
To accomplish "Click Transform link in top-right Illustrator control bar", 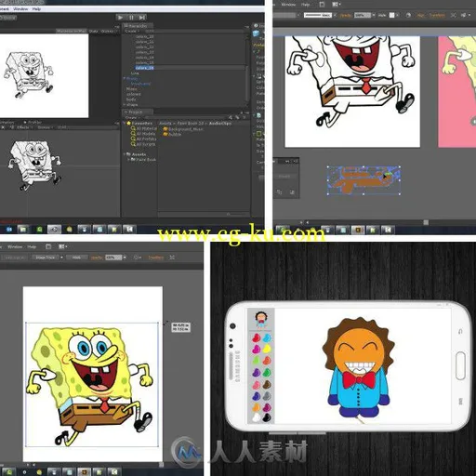I will 437,15.
